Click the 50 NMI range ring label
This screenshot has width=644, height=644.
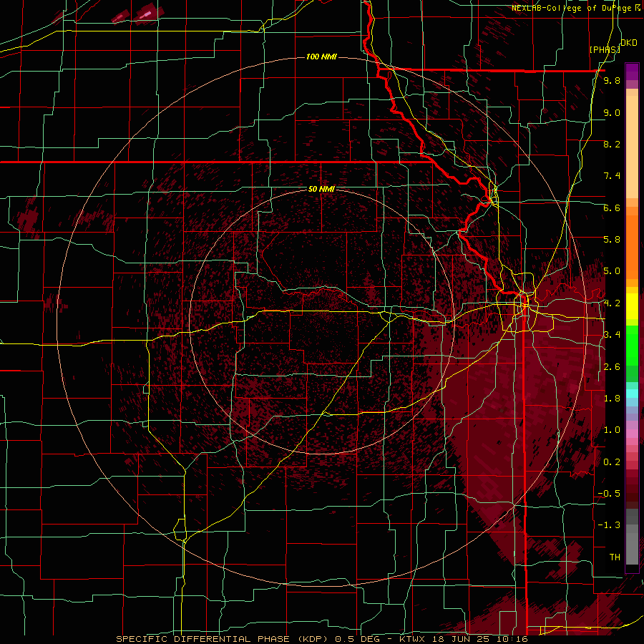pos(321,189)
